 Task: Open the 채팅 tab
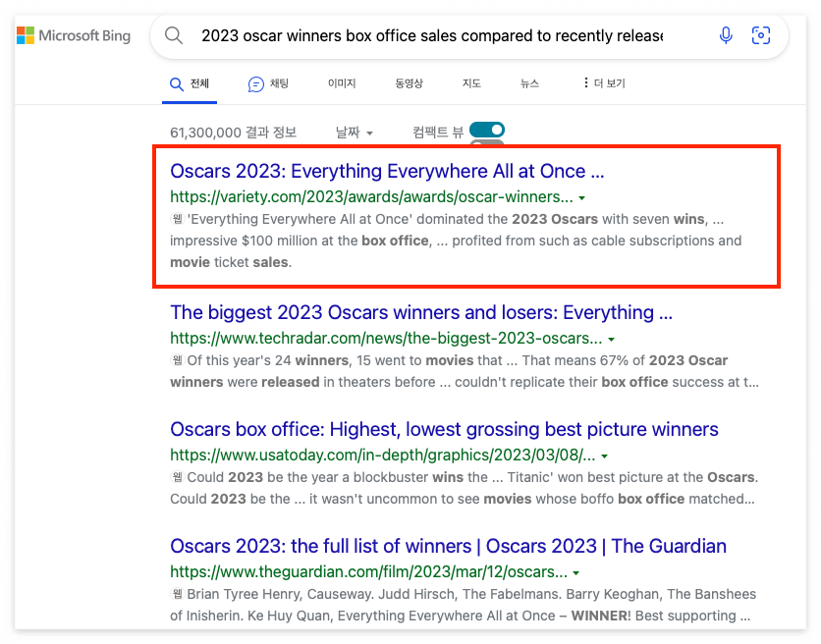268,83
